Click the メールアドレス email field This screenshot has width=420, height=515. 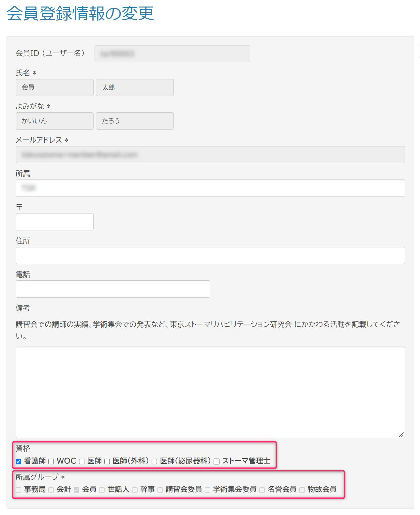point(210,154)
